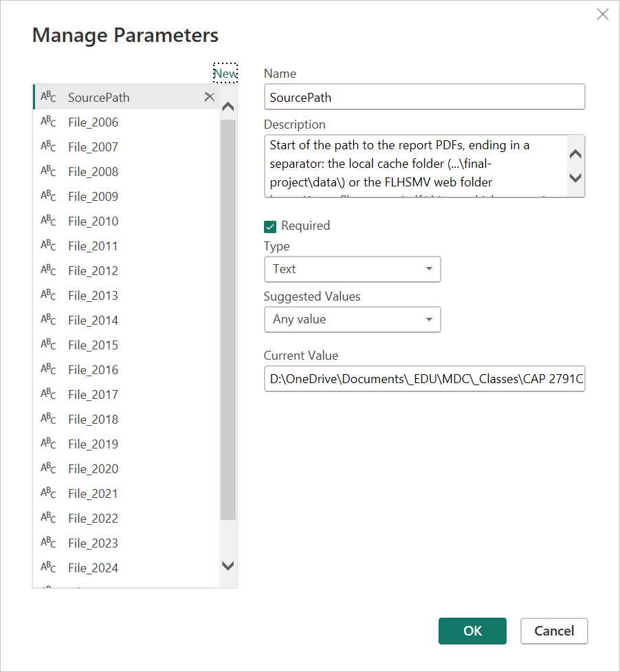The height and width of the screenshot is (672, 620).
Task: Select the File_2016 parameter
Action: point(126,369)
